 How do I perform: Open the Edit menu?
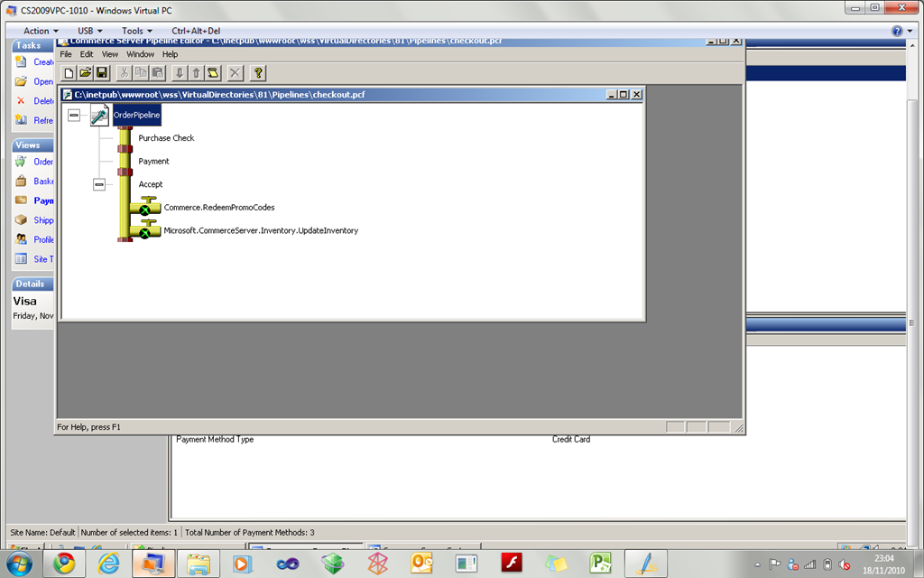pos(87,54)
